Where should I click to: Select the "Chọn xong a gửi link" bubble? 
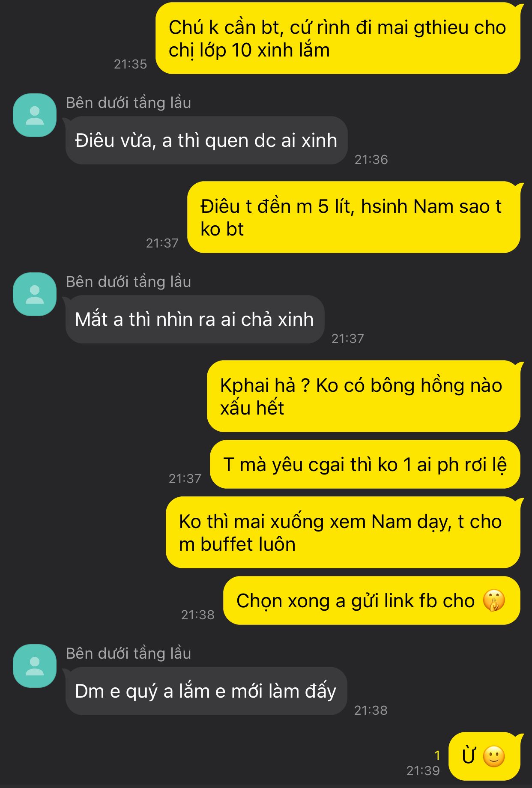(372, 600)
